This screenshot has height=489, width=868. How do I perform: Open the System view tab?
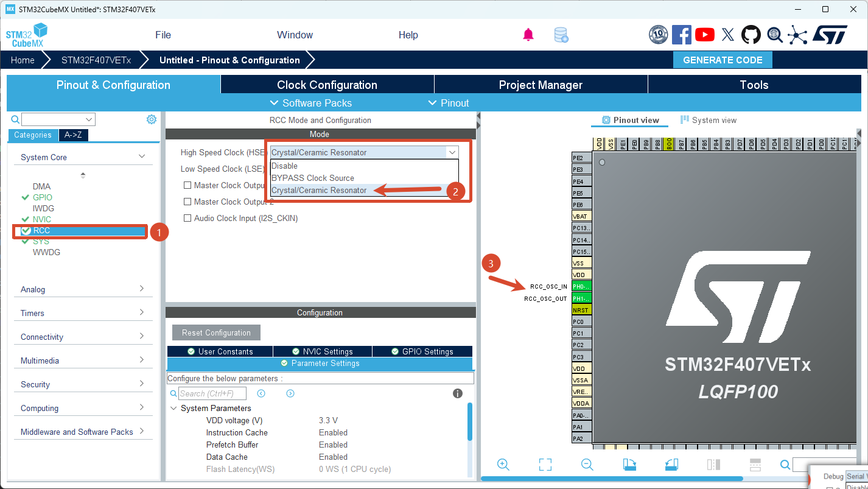point(709,120)
